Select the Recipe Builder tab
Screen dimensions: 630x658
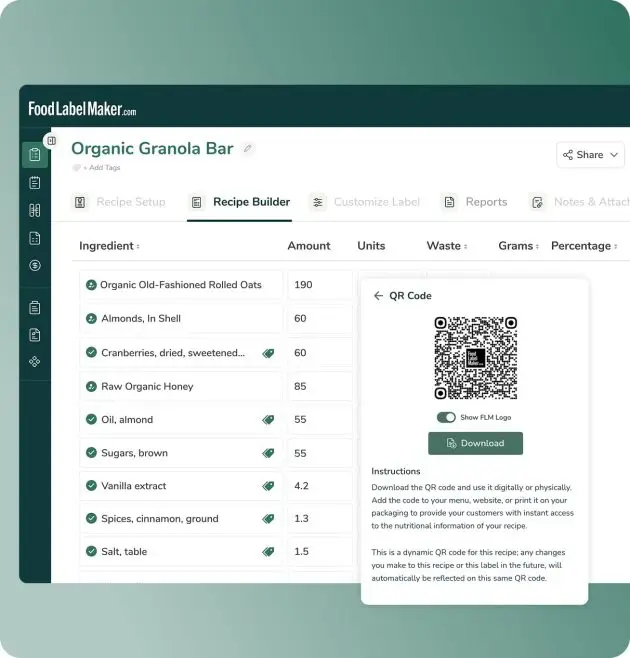coord(240,202)
